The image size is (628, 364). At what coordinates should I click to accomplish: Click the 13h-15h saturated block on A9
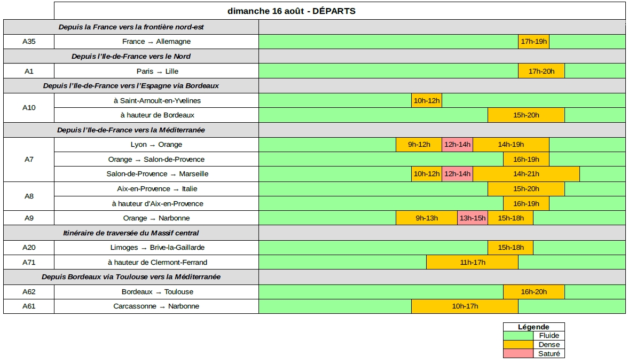pos(472,218)
